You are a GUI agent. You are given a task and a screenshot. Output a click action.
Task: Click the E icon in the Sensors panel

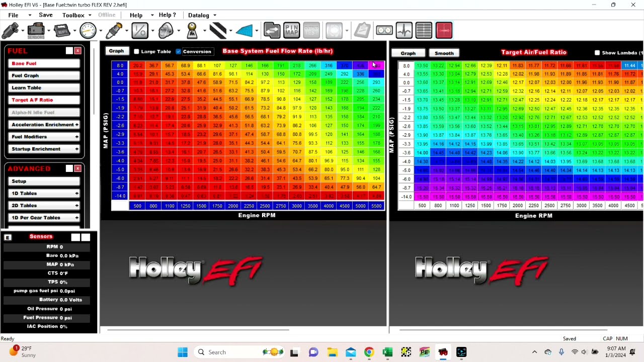pyautogui.click(x=8, y=237)
